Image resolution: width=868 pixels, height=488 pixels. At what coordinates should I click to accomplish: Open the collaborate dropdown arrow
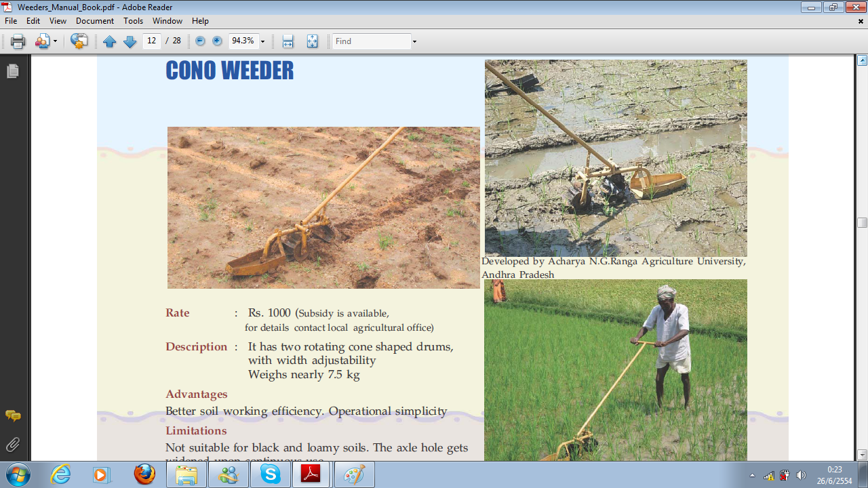[56, 42]
